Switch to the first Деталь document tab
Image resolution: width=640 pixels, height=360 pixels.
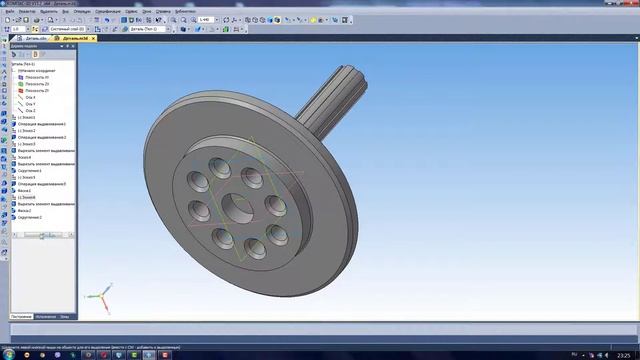tap(33, 38)
